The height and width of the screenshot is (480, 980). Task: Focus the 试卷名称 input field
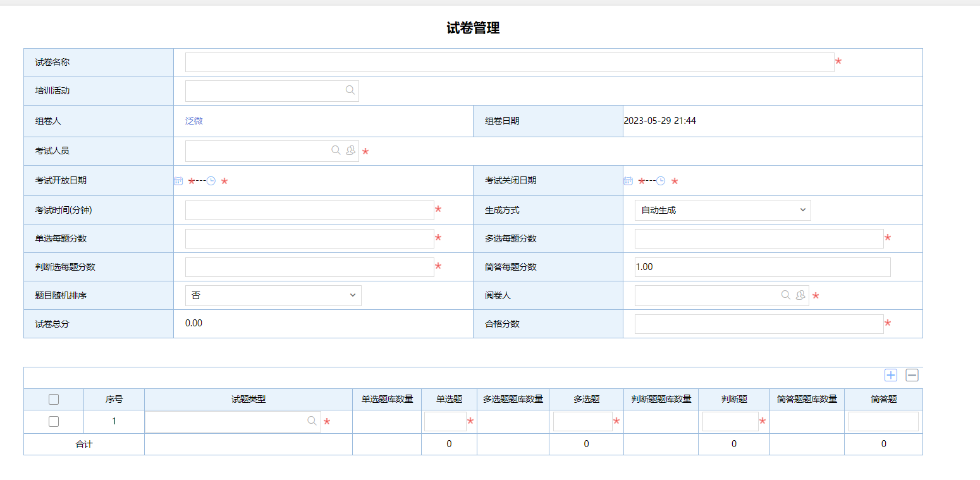pos(510,62)
